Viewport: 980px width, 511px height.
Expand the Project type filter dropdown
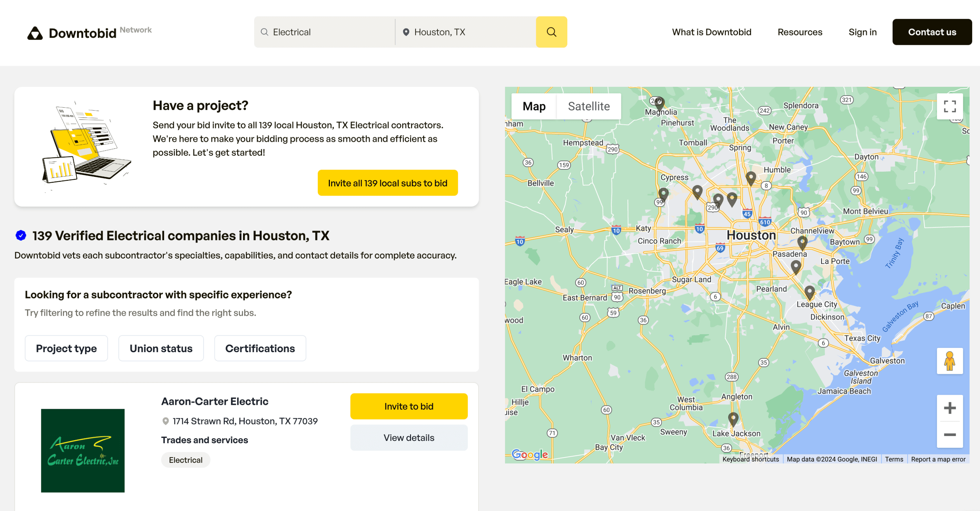pyautogui.click(x=67, y=348)
